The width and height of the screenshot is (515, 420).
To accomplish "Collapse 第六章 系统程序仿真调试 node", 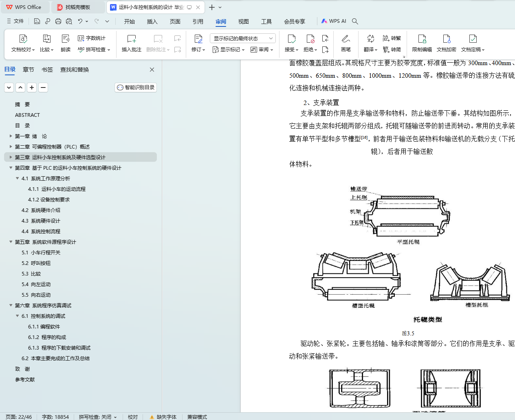I will 11,305.
